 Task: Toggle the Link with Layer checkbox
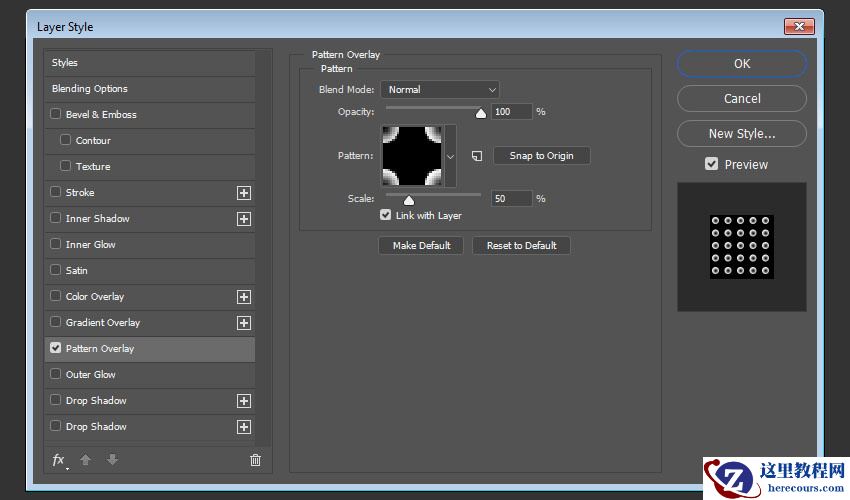click(385, 215)
